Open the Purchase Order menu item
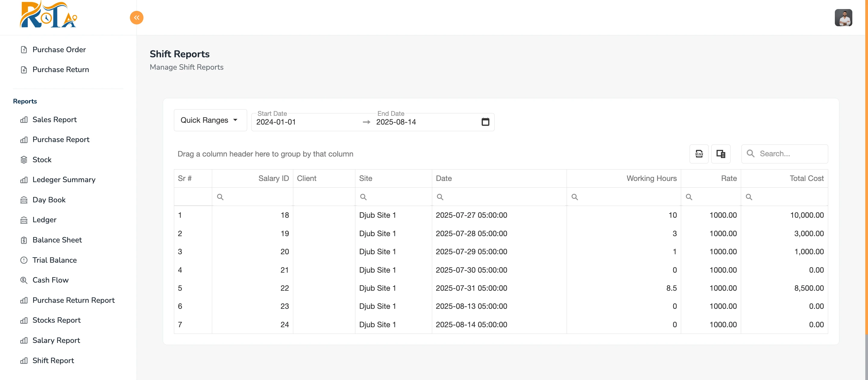The image size is (868, 380). click(59, 49)
